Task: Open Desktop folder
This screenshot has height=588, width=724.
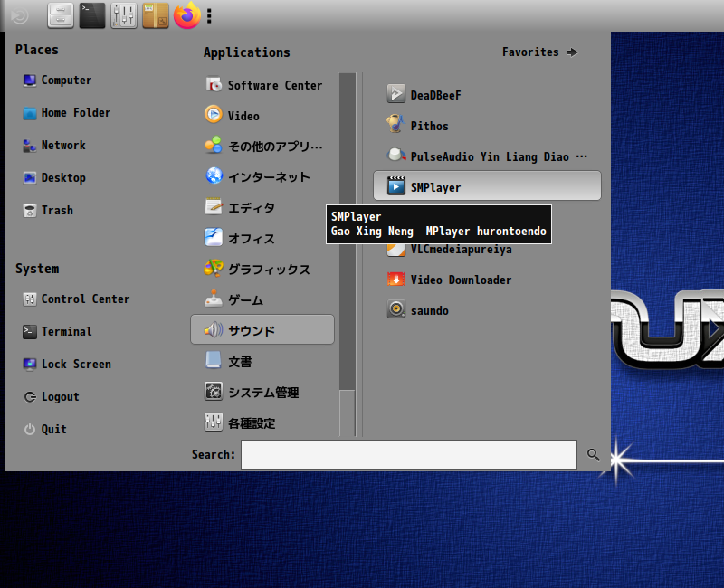Action: pyautogui.click(x=54, y=177)
